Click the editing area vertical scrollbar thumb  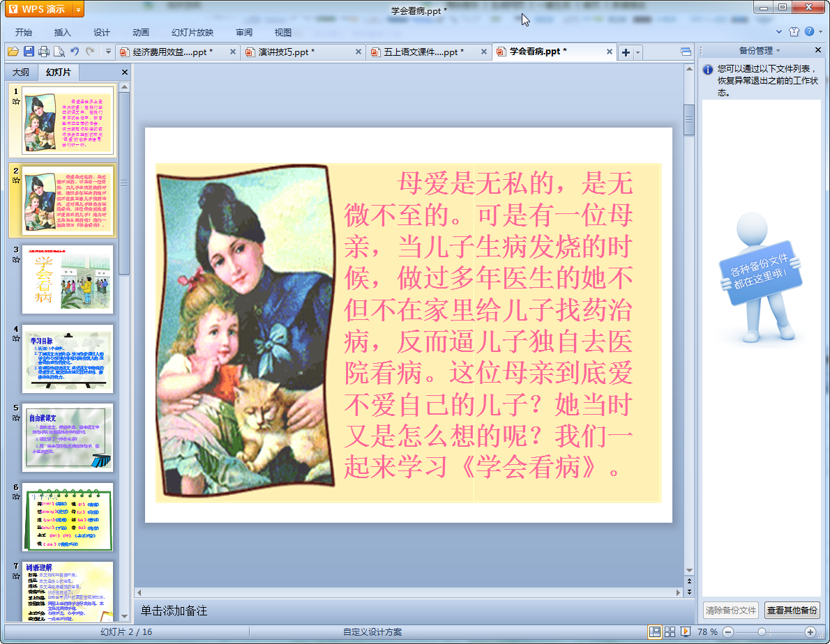[x=688, y=119]
